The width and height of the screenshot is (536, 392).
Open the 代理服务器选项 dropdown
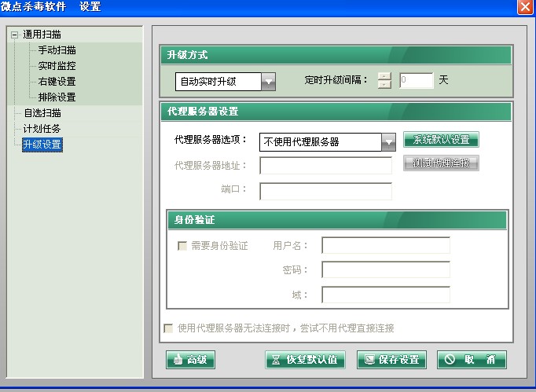(x=389, y=142)
